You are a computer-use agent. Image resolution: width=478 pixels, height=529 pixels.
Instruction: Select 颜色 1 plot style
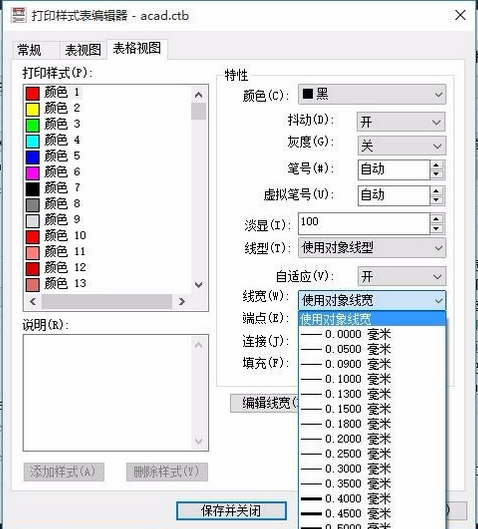(108, 92)
